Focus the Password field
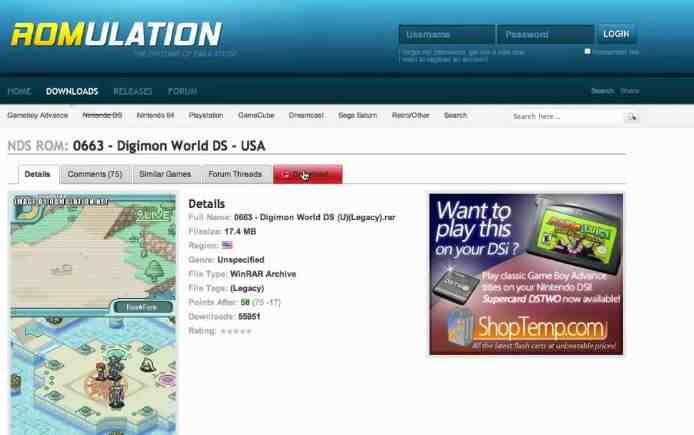 [545, 34]
